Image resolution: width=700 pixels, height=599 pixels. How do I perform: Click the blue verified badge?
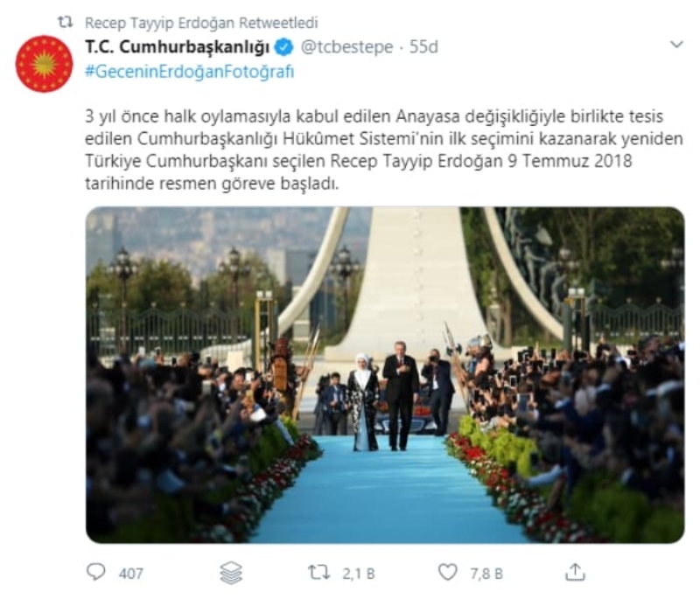click(x=284, y=47)
